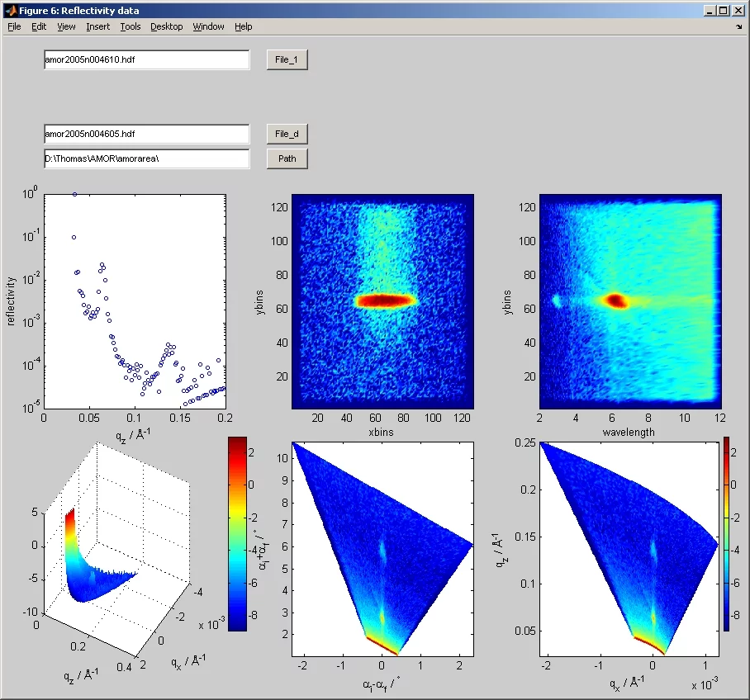750x700 pixels.
Task: Focus the amor2005n004605.hdf filename field
Action: pyautogui.click(x=146, y=134)
